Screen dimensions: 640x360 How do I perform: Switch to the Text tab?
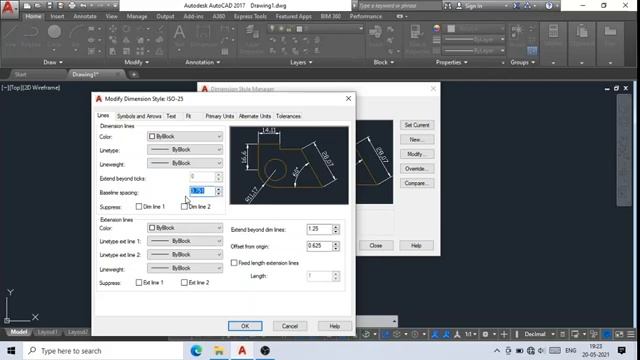pyautogui.click(x=171, y=116)
